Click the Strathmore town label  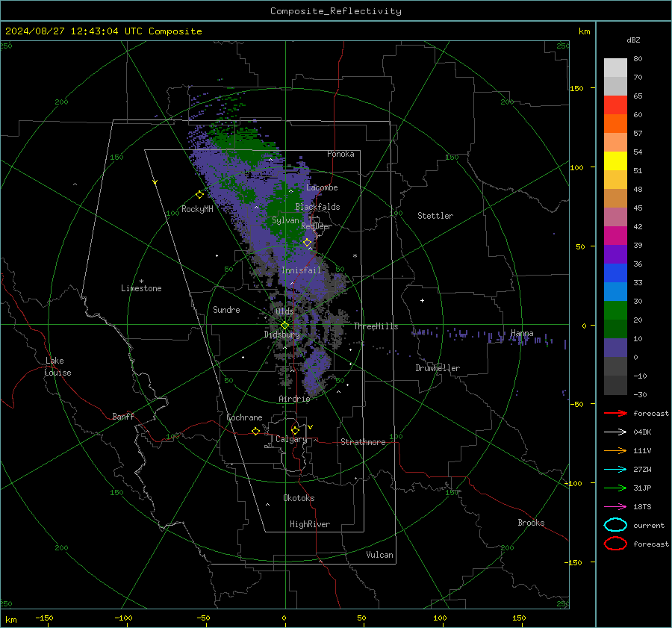(x=363, y=442)
